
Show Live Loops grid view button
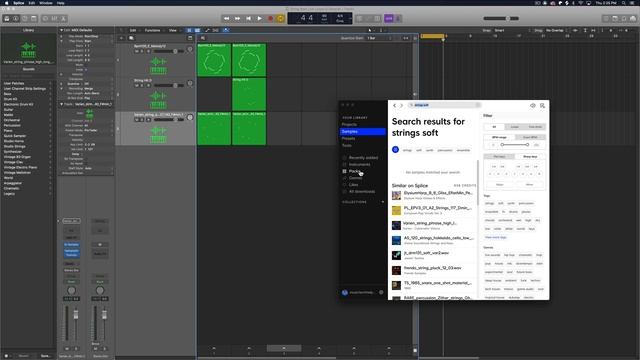coord(189,30)
